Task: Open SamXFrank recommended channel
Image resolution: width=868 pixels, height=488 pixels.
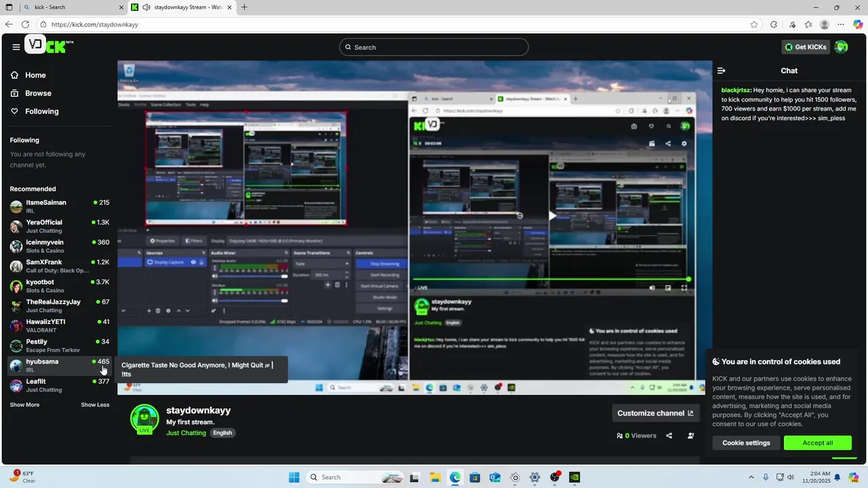Action: (x=60, y=266)
